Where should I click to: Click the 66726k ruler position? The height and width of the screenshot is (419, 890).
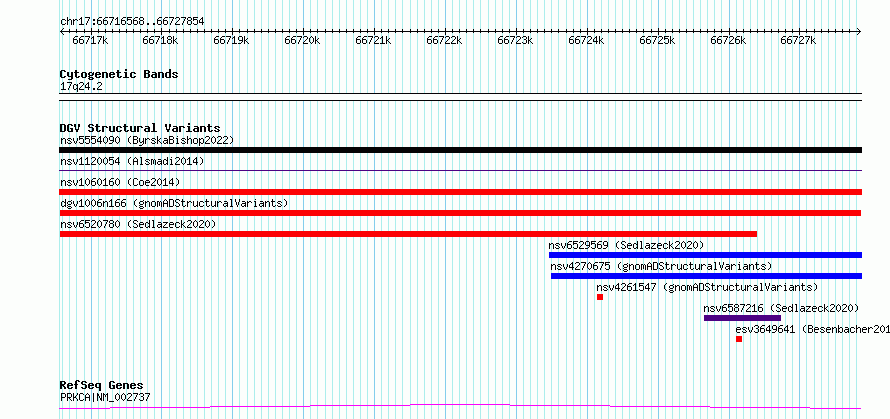click(x=729, y=40)
